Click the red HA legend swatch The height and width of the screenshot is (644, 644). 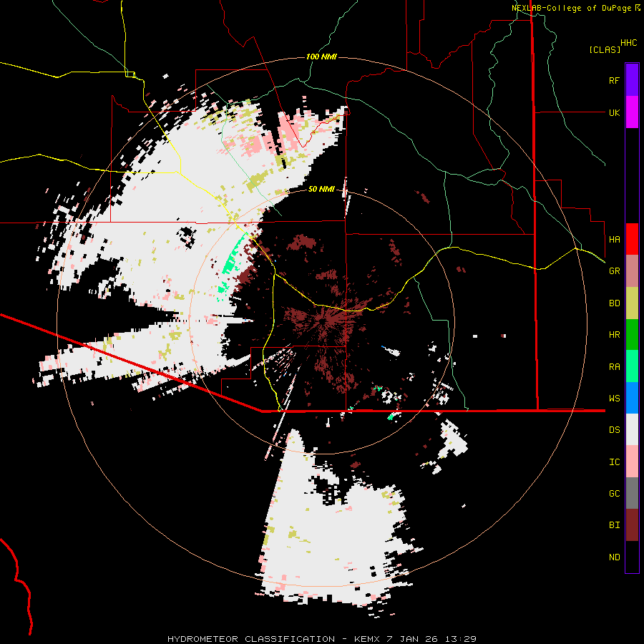pyautogui.click(x=632, y=239)
